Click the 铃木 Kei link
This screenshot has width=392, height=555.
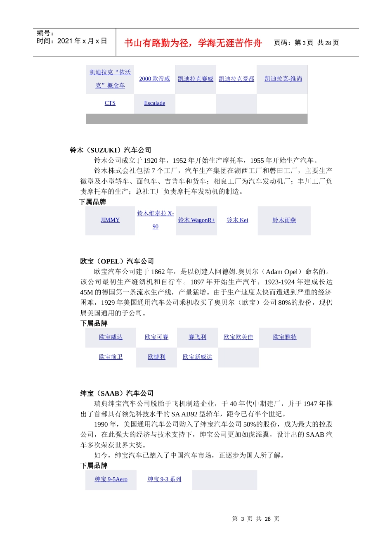pos(237,220)
